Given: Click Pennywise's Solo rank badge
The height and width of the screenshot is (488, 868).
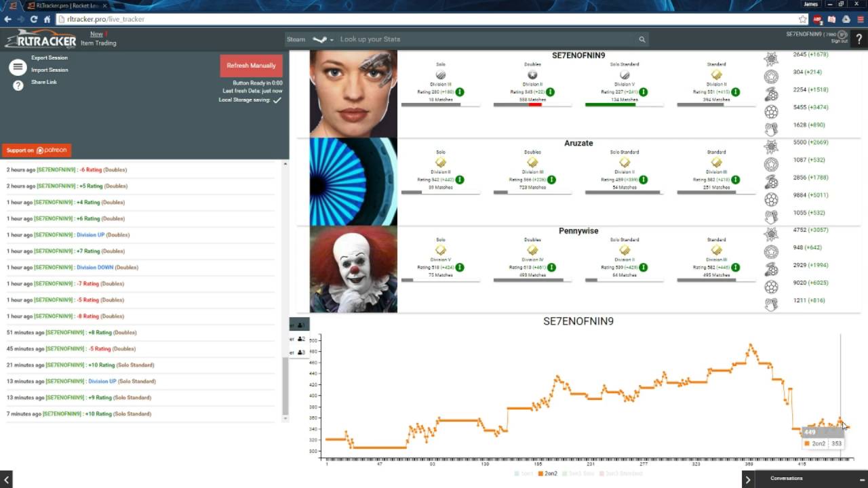Looking at the screenshot, I should [441, 250].
